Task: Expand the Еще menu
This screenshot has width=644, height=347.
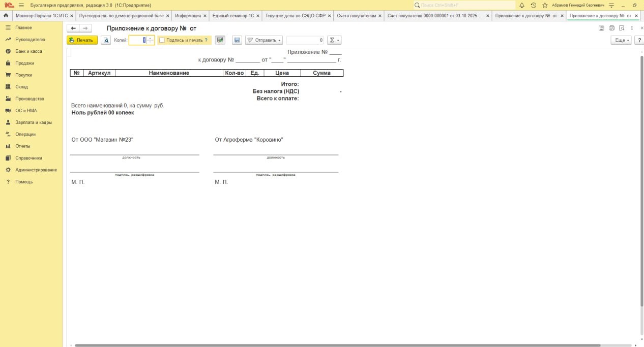Action: [x=621, y=40]
